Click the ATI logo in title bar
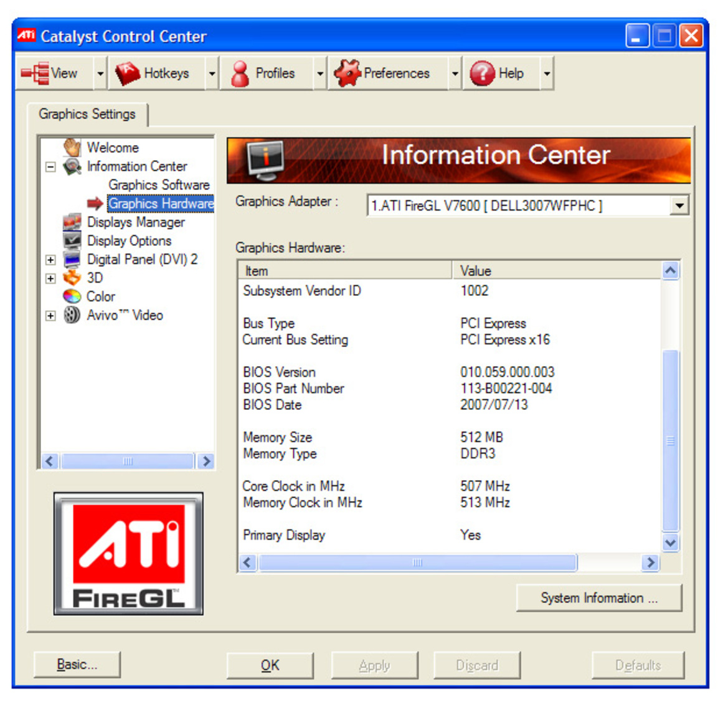The height and width of the screenshot is (705, 728). pos(26,35)
